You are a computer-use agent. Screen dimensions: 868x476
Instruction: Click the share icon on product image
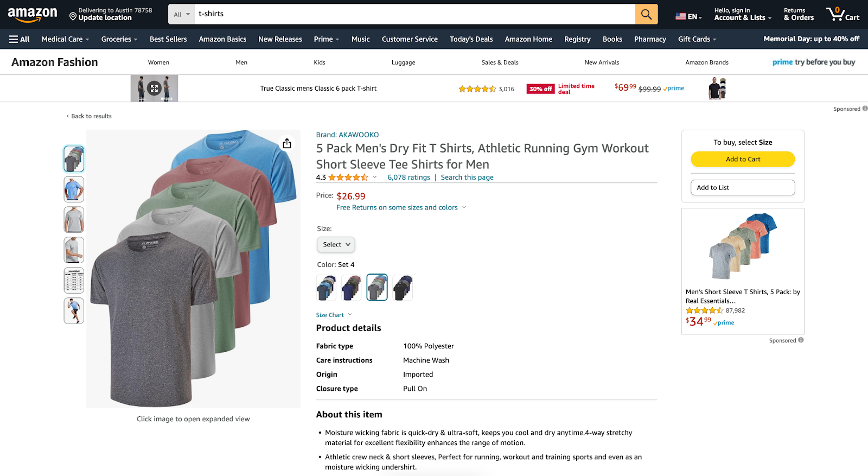click(x=287, y=143)
